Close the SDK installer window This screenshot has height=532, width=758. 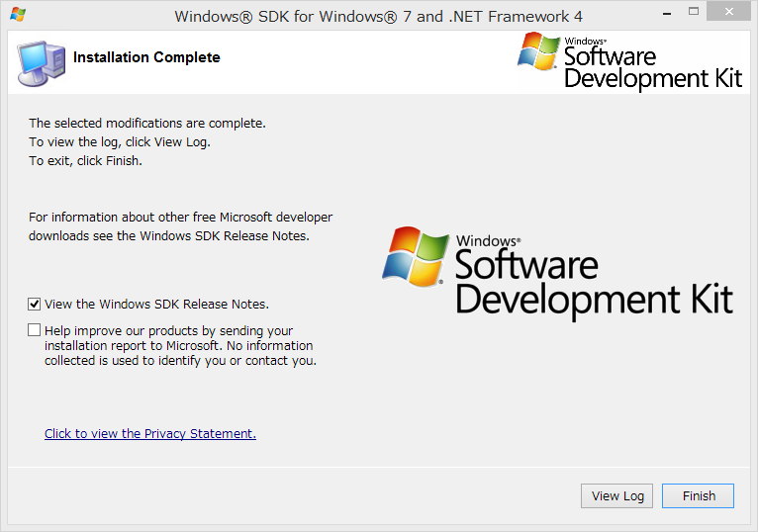728,12
